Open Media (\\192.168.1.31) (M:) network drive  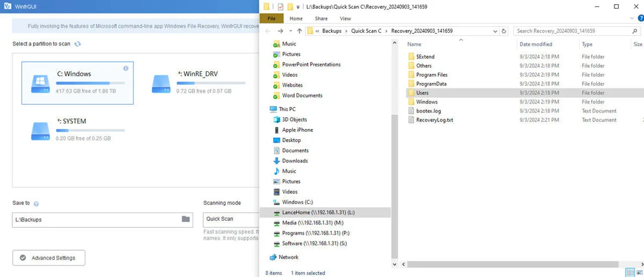308,223
